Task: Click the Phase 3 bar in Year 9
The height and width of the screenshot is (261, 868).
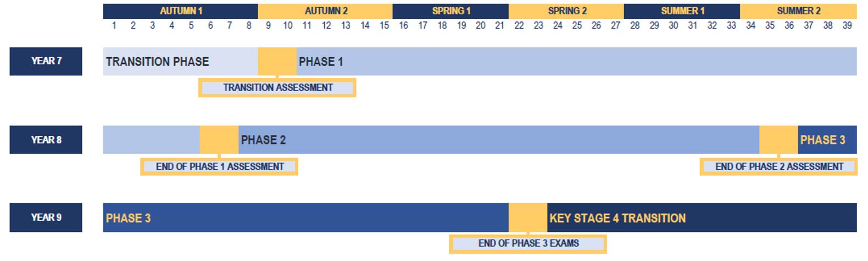Action: coord(306,218)
